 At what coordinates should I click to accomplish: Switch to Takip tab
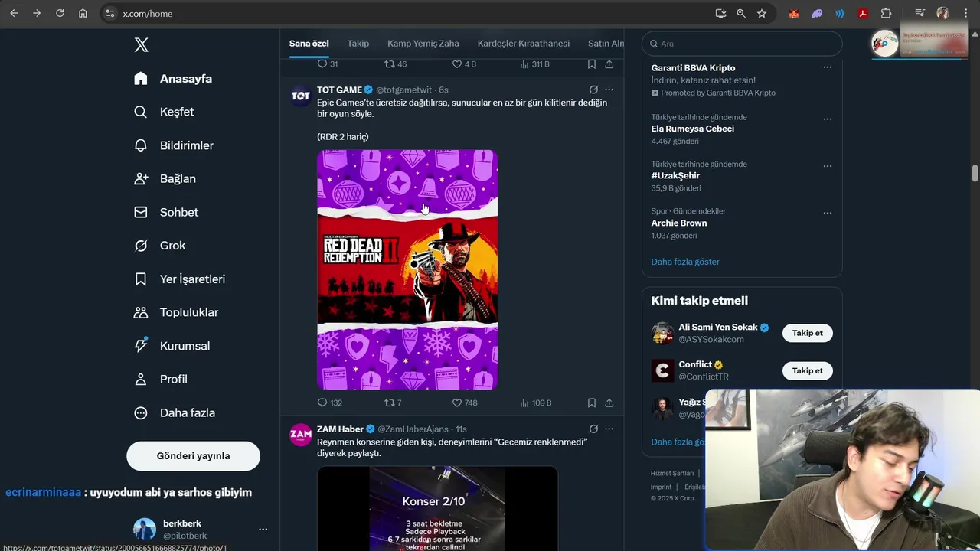(x=358, y=44)
